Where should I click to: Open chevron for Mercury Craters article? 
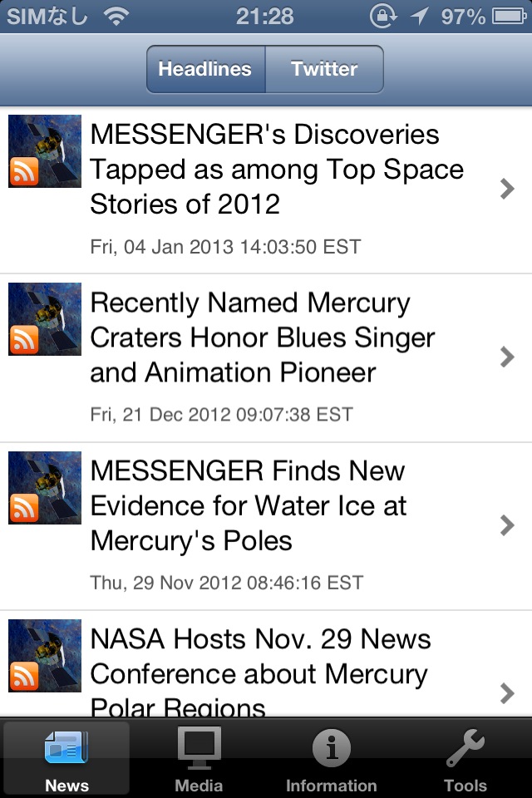tap(507, 357)
